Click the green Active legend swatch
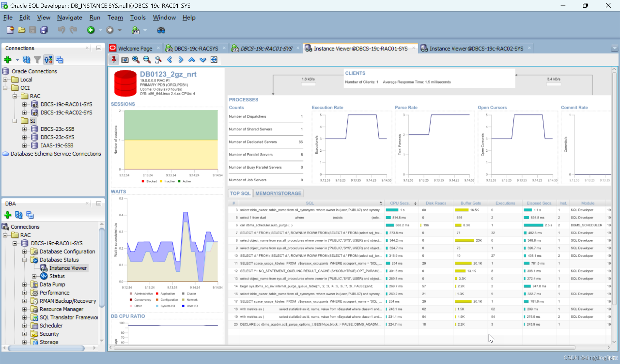 pyautogui.click(x=179, y=181)
